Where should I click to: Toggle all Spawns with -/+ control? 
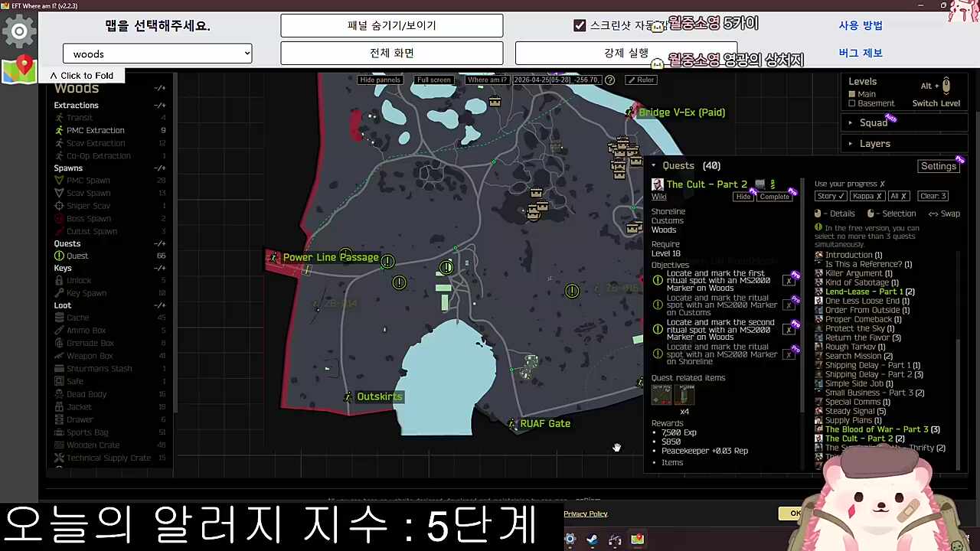tap(159, 168)
